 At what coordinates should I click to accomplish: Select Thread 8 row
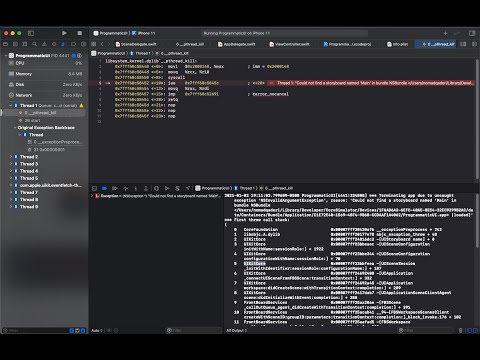click(x=43, y=199)
